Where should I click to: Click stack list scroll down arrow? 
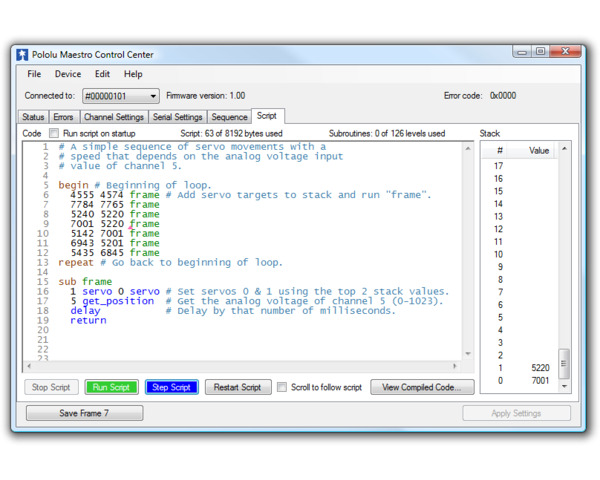coord(564,386)
